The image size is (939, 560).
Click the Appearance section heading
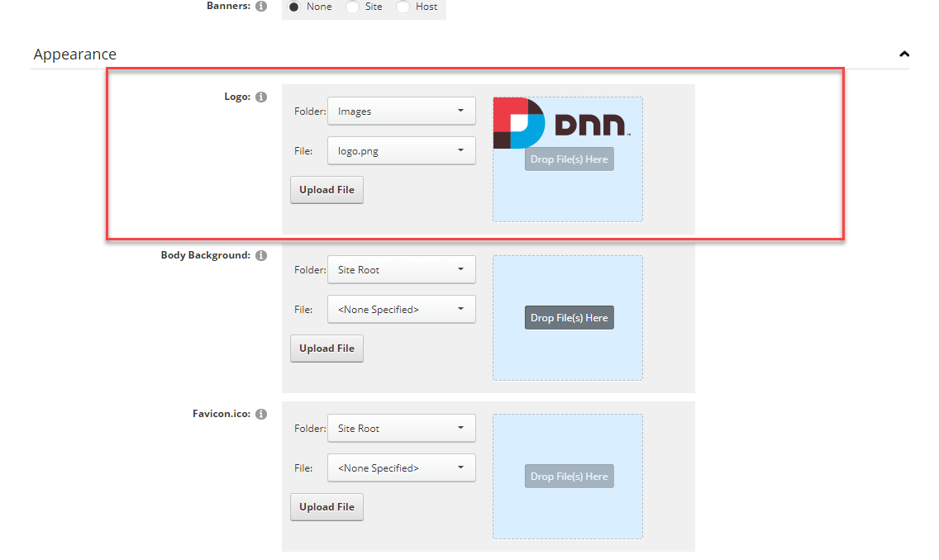[x=75, y=54]
